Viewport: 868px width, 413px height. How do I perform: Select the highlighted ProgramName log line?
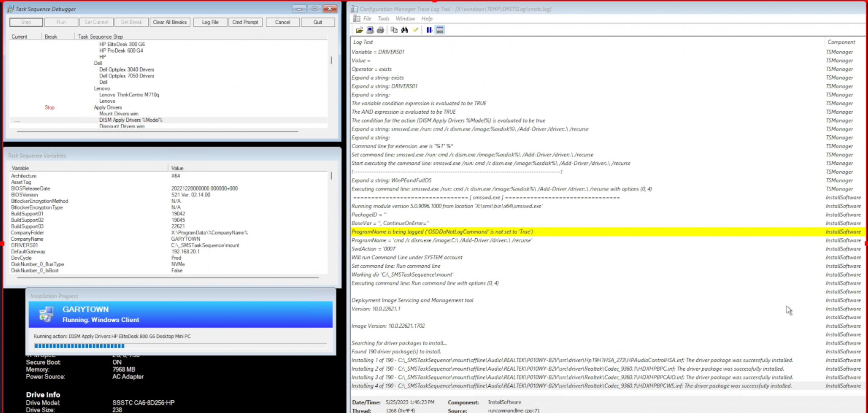point(466,232)
